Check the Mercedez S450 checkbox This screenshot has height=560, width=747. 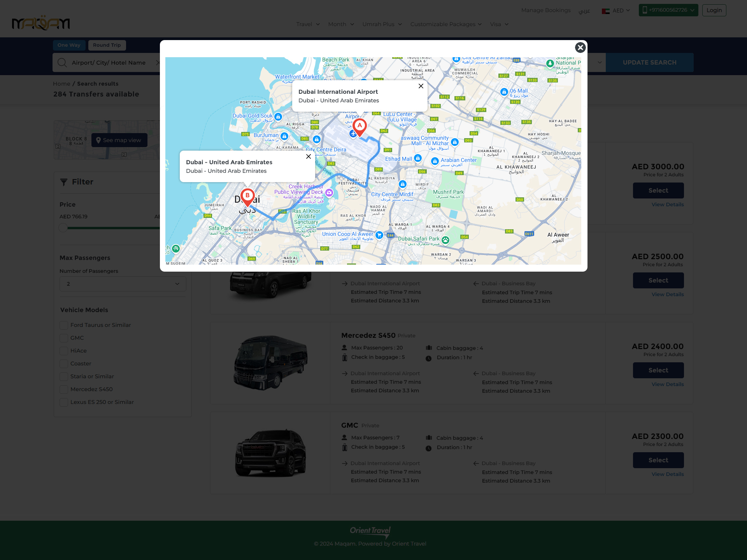64,390
